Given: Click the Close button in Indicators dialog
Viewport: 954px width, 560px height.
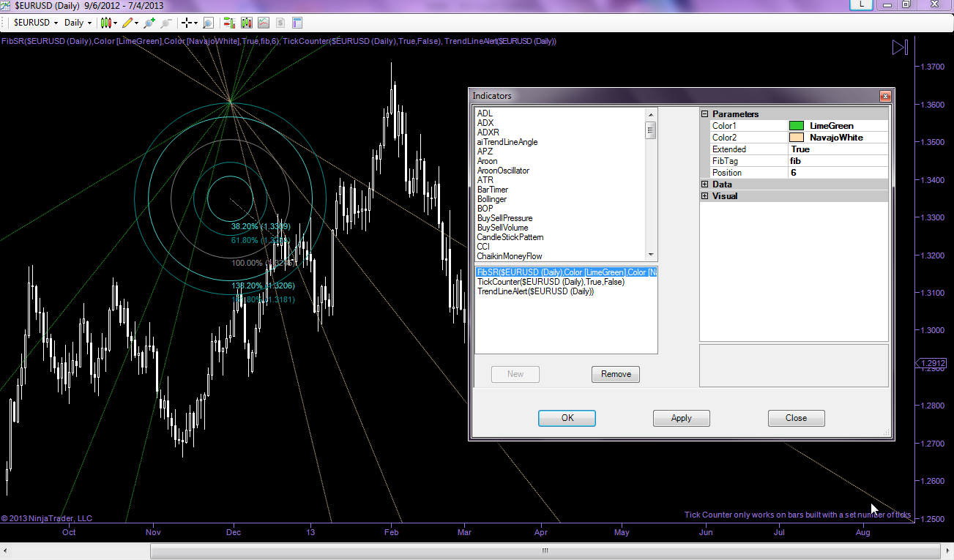Looking at the screenshot, I should 797,418.
